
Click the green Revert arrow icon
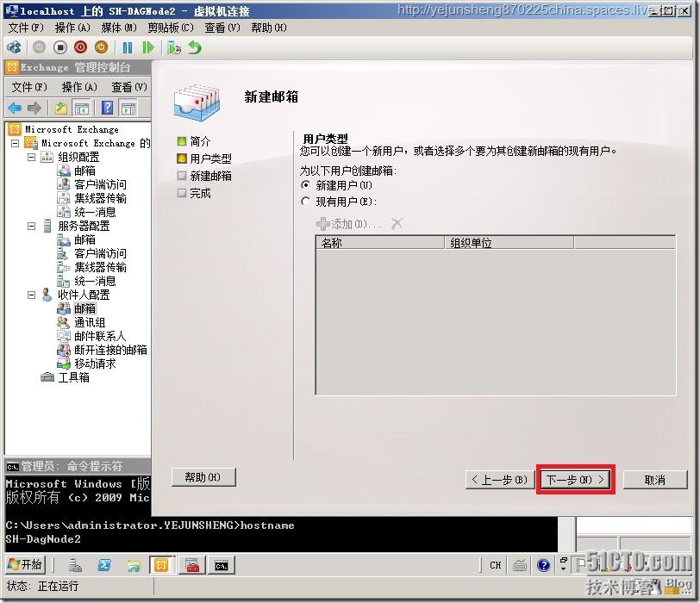tap(195, 47)
